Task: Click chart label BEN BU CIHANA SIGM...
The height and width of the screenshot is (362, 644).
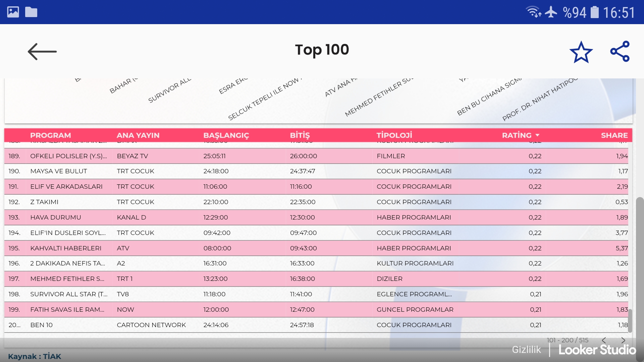Action: (x=489, y=97)
